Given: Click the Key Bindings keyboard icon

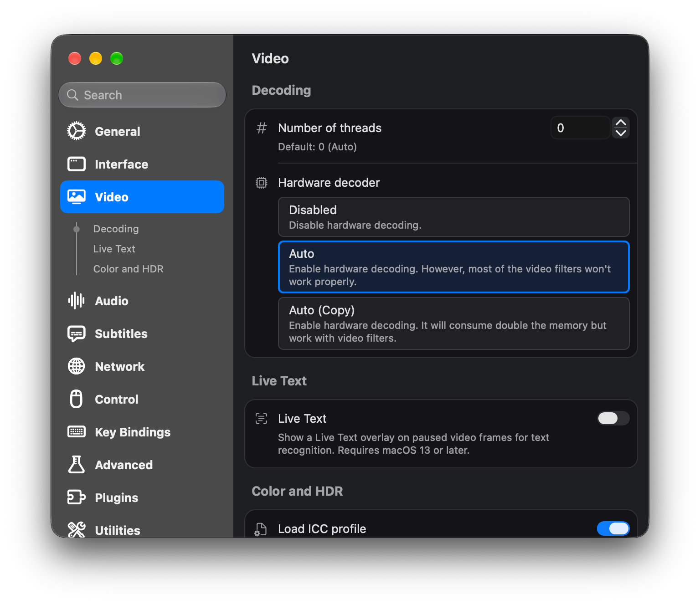Looking at the screenshot, I should (77, 432).
